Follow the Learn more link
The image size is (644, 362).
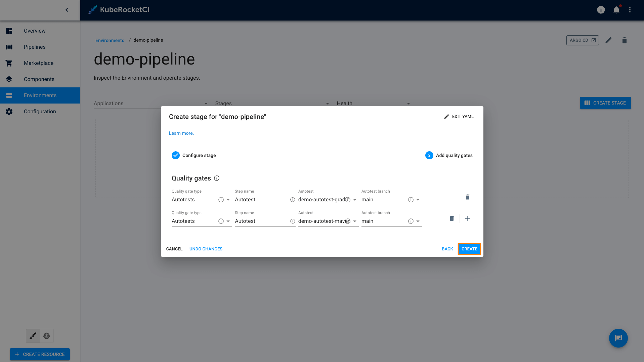pyautogui.click(x=181, y=133)
